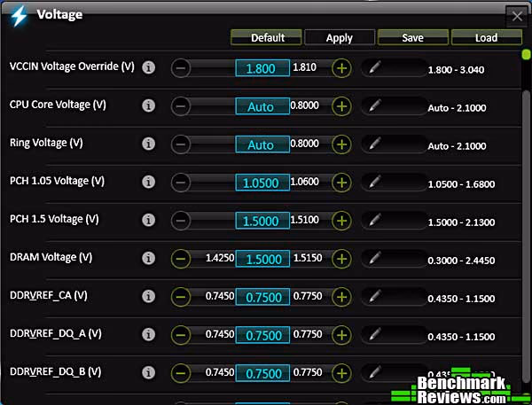This screenshot has height=405, width=532.
Task: Show info for DDRVREF_CA
Action: pyautogui.click(x=149, y=296)
